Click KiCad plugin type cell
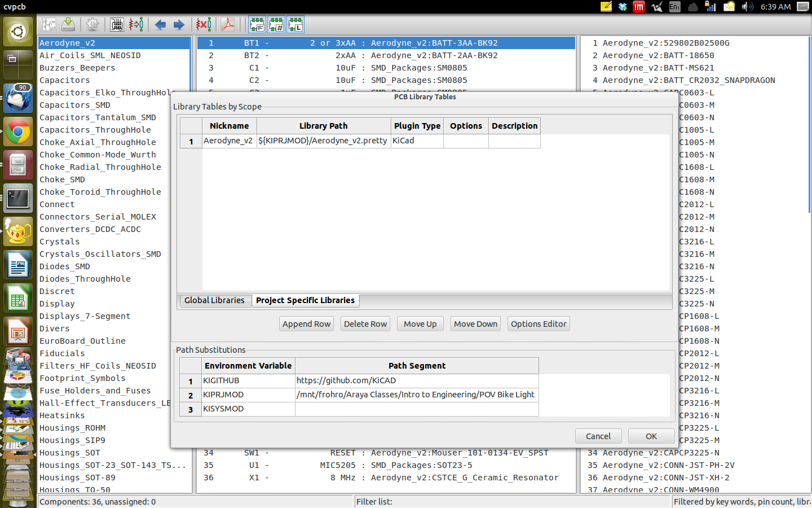 pyautogui.click(x=417, y=141)
